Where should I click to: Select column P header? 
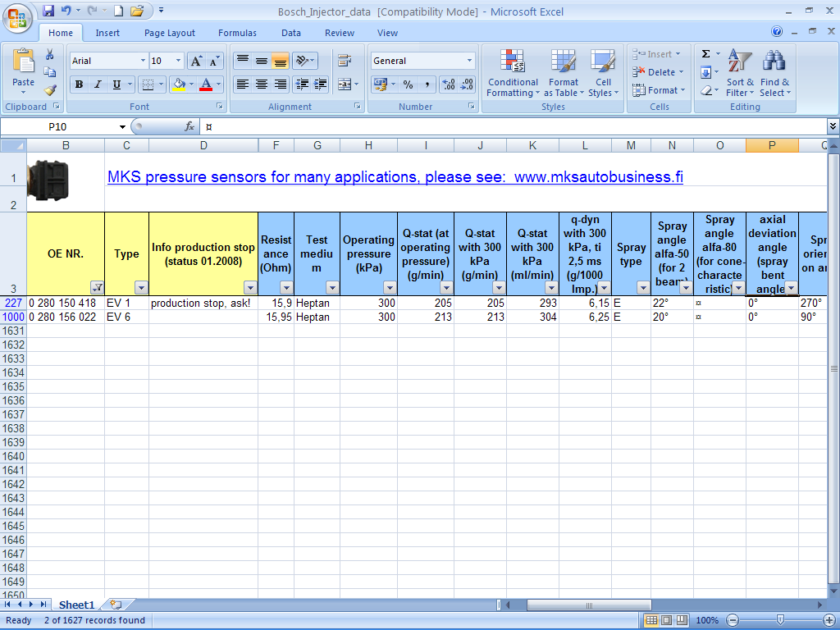(x=772, y=145)
